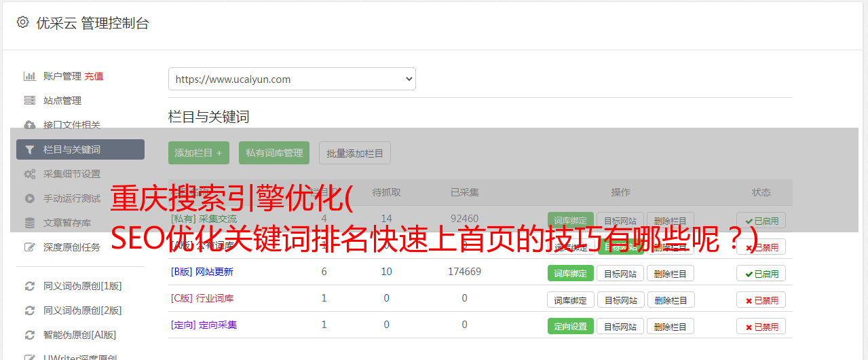The height and width of the screenshot is (360, 868).
Task: Open 深度原创任务 in the sidebar
Action: click(x=72, y=247)
